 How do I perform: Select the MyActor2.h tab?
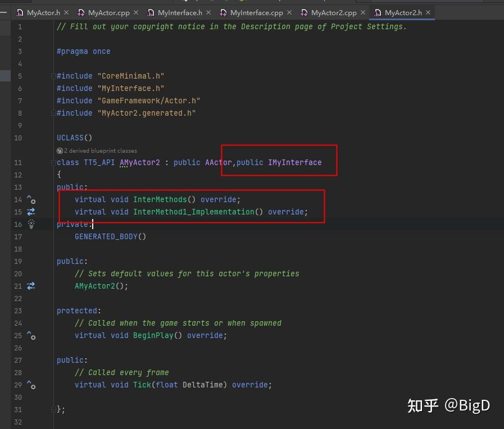[403, 13]
